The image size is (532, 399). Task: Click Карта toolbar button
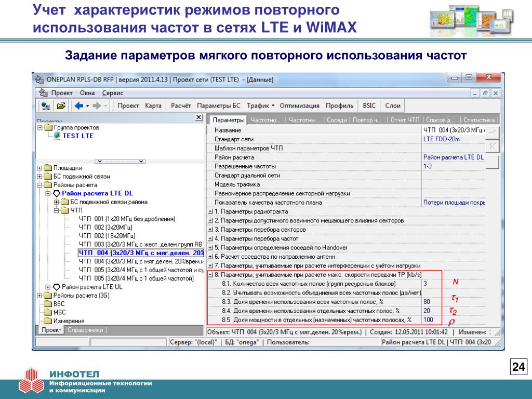coord(153,106)
